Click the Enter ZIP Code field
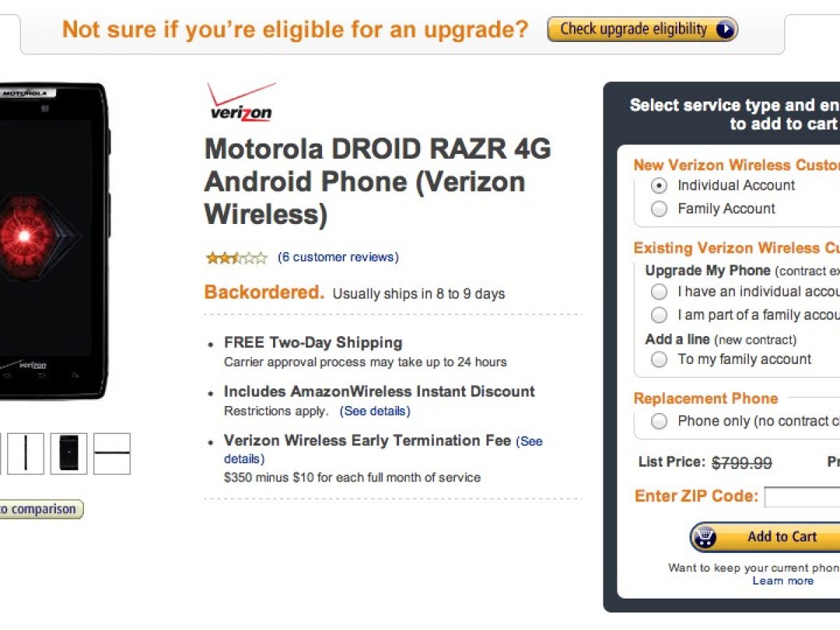This screenshot has height=630, width=840. [802, 497]
